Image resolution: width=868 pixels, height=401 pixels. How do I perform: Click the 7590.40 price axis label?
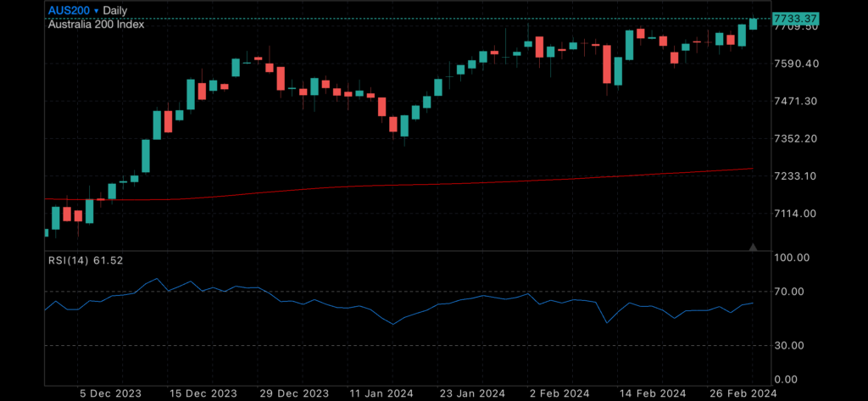click(x=797, y=64)
